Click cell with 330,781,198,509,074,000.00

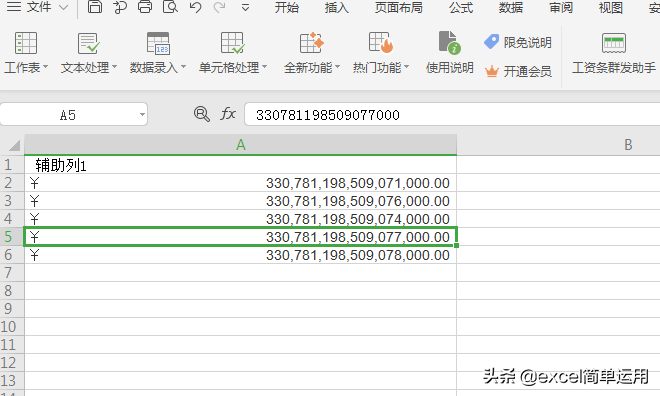point(240,219)
